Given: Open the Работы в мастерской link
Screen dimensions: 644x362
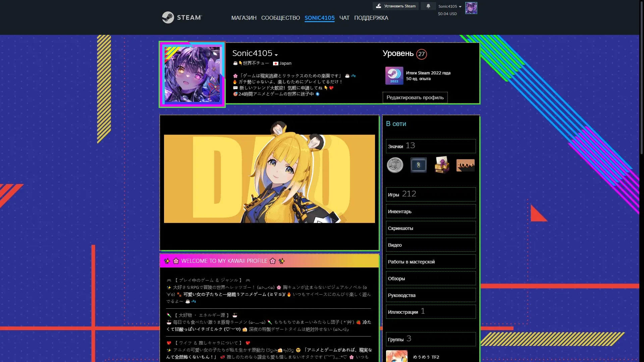Looking at the screenshot, I should tap(431, 262).
